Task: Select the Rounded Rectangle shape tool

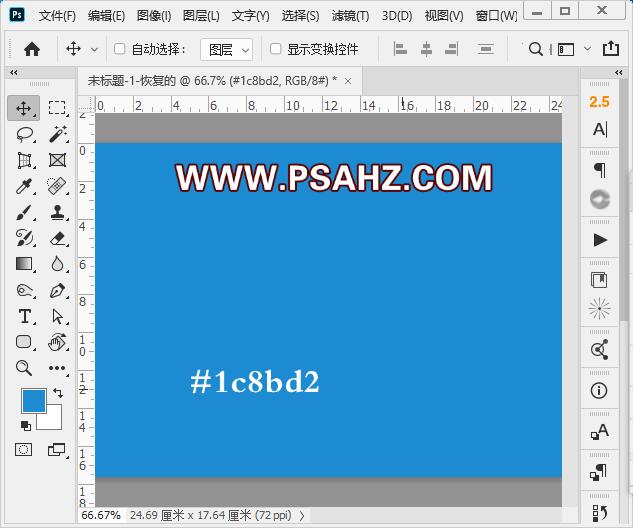Action: tap(24, 342)
